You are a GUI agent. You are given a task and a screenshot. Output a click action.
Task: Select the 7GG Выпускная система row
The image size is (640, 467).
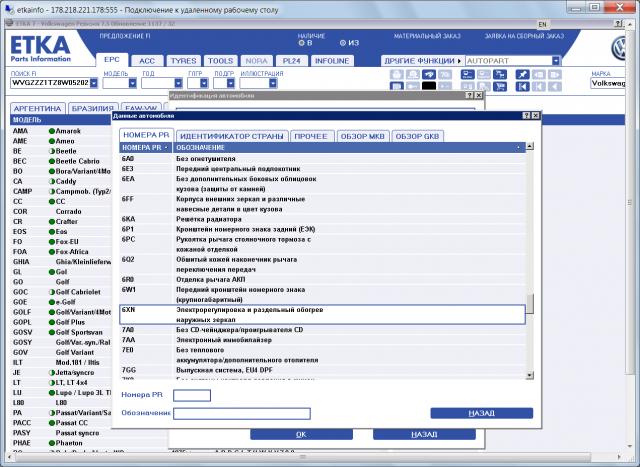(x=322, y=370)
